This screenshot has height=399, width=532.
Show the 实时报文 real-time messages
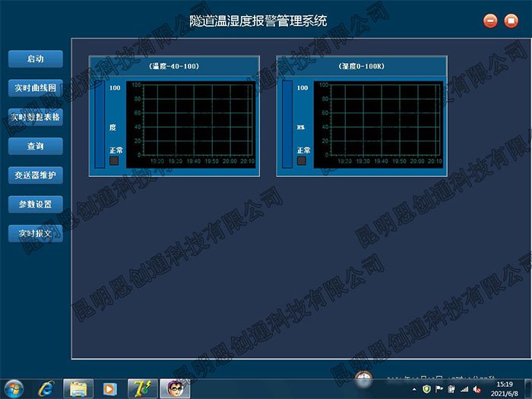35,233
